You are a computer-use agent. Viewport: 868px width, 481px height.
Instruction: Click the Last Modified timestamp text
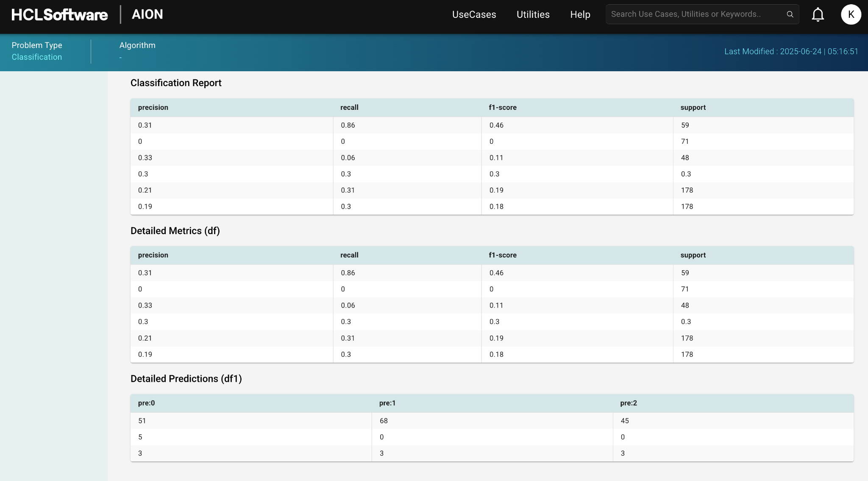click(791, 51)
